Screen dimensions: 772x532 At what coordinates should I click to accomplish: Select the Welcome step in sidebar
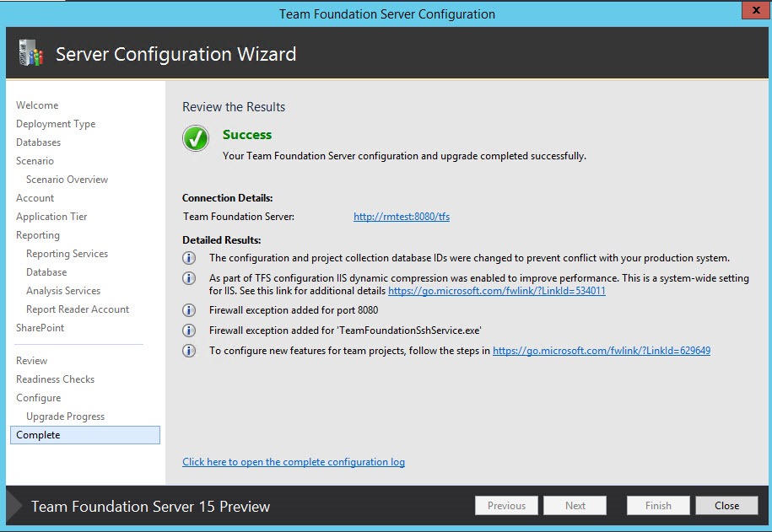[37, 105]
